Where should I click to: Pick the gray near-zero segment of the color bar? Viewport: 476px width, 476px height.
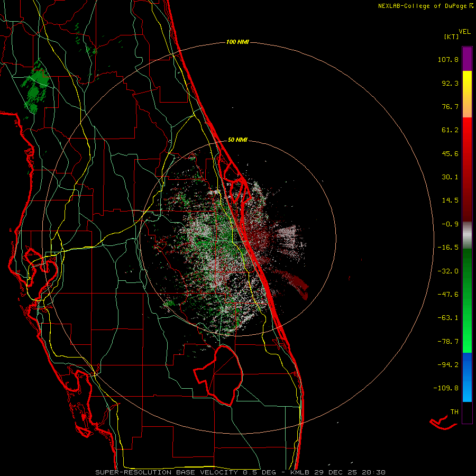coord(467,235)
